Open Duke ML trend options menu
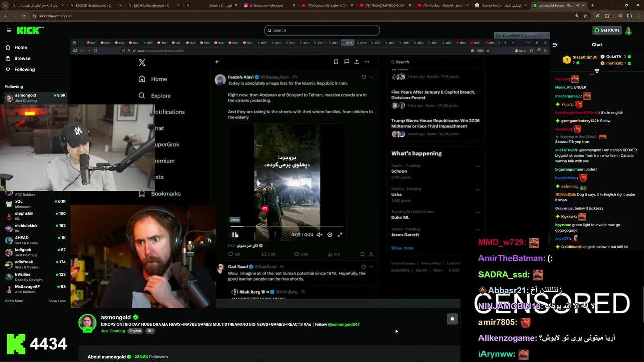This screenshot has width=644, height=362. 477,213
